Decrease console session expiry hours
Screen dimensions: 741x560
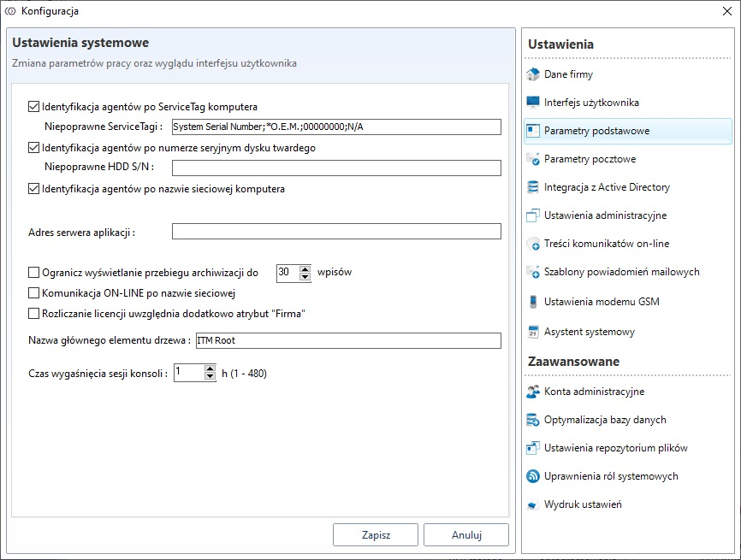pos(210,377)
